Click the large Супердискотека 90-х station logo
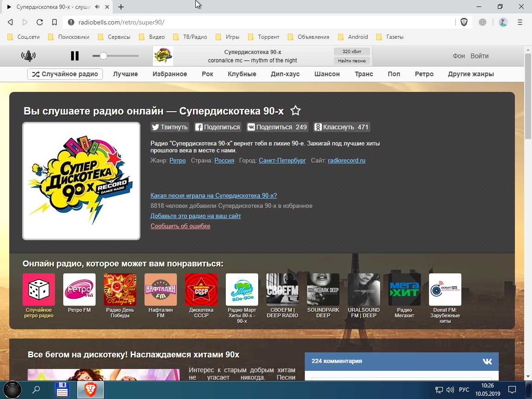532x399 pixels. coord(81,181)
